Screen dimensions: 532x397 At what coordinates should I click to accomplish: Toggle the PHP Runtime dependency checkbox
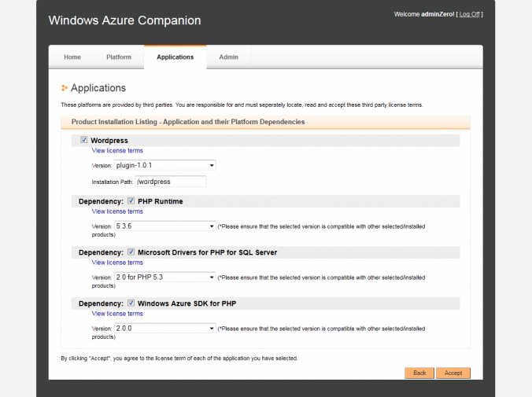click(131, 200)
